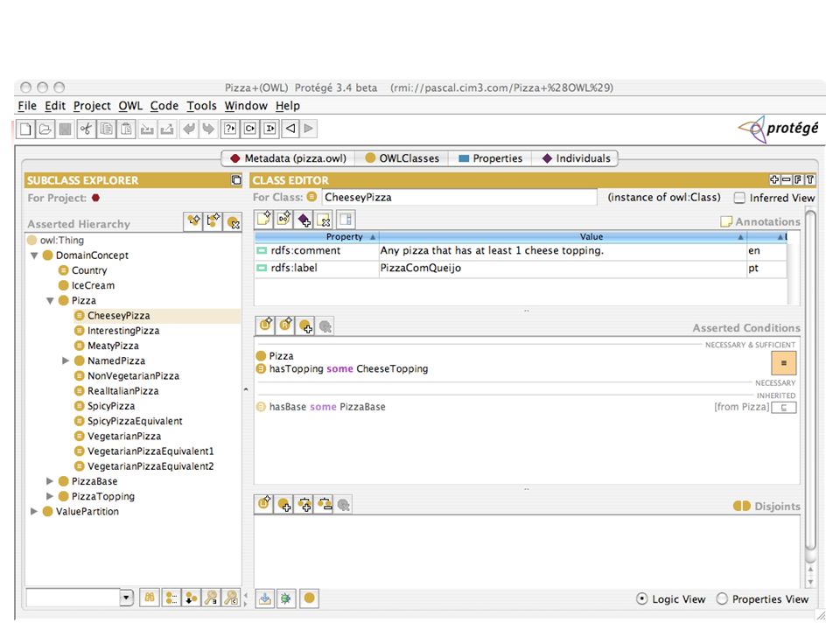Switch to the Individuals tab

(576, 158)
